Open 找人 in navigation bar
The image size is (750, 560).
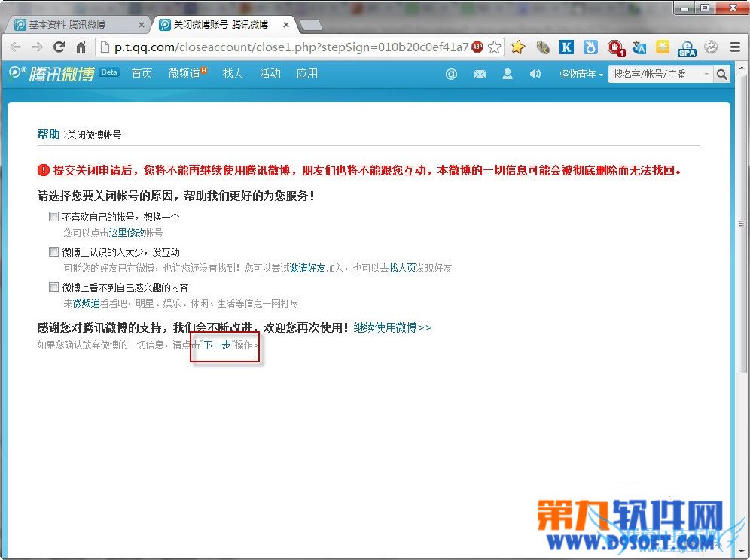click(x=233, y=73)
